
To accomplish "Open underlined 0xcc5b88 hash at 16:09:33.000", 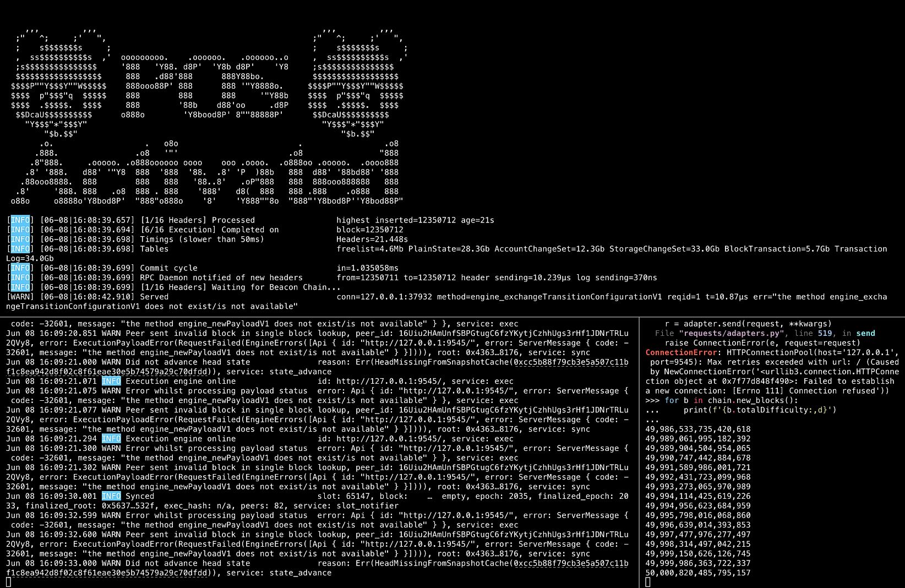I will (x=571, y=563).
